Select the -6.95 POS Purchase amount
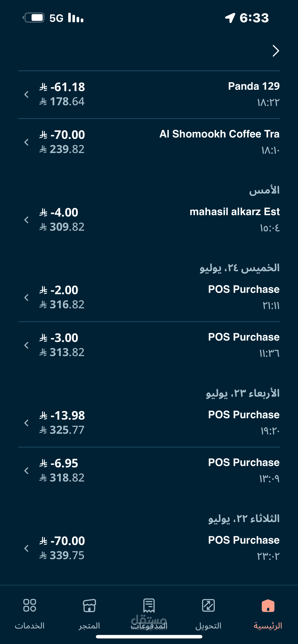 click(x=64, y=463)
